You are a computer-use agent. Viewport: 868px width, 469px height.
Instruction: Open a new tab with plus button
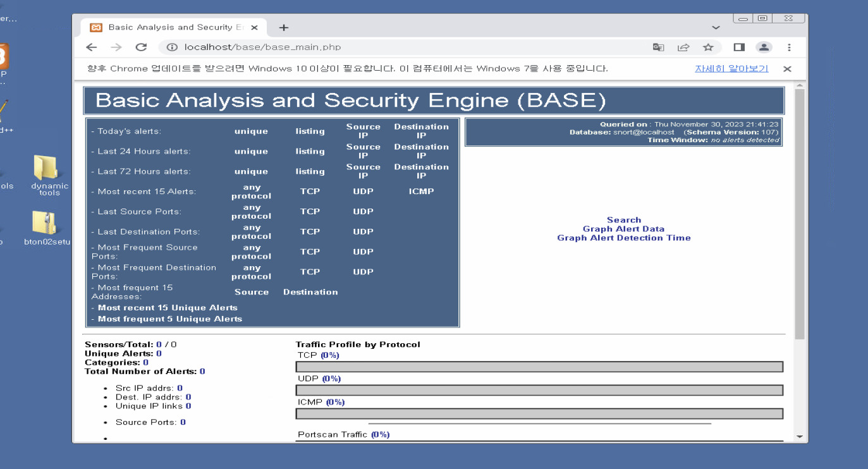pyautogui.click(x=284, y=28)
